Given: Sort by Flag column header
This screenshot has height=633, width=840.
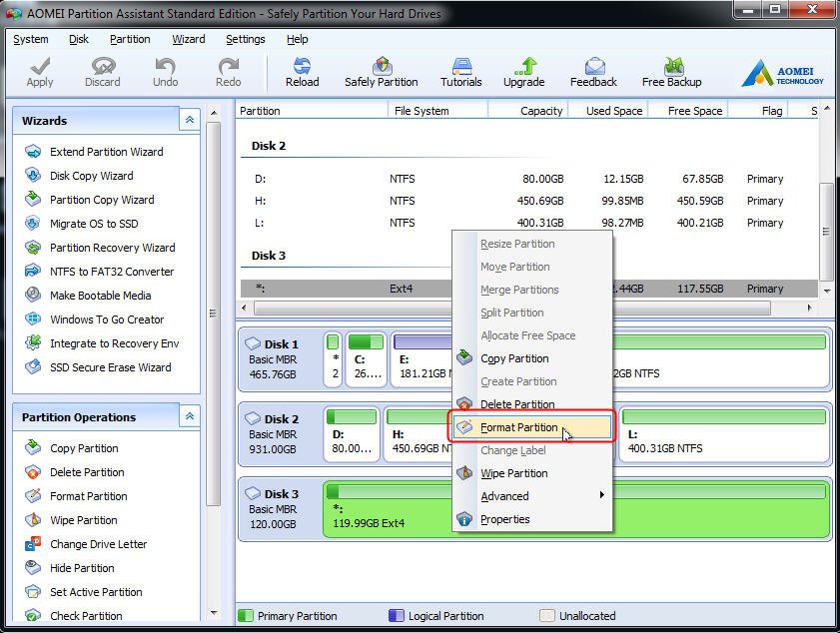Looking at the screenshot, I should pos(760,111).
